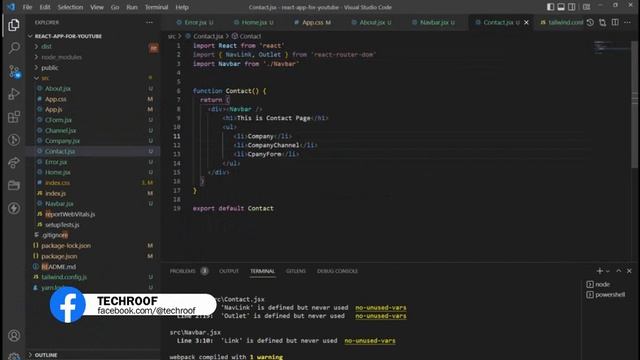Click the timeline history icon in editor toolbar
Screen dimensions: 640x360
click(590, 22)
